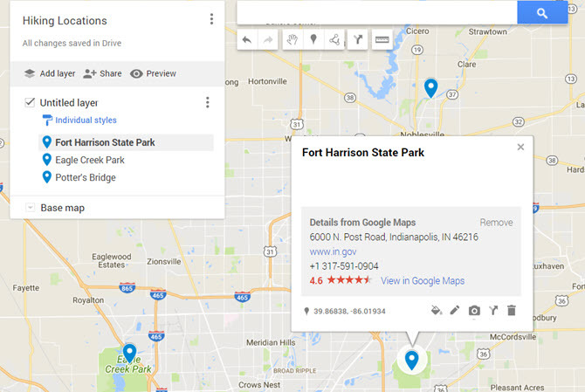Select the hand pan tool

[292, 39]
